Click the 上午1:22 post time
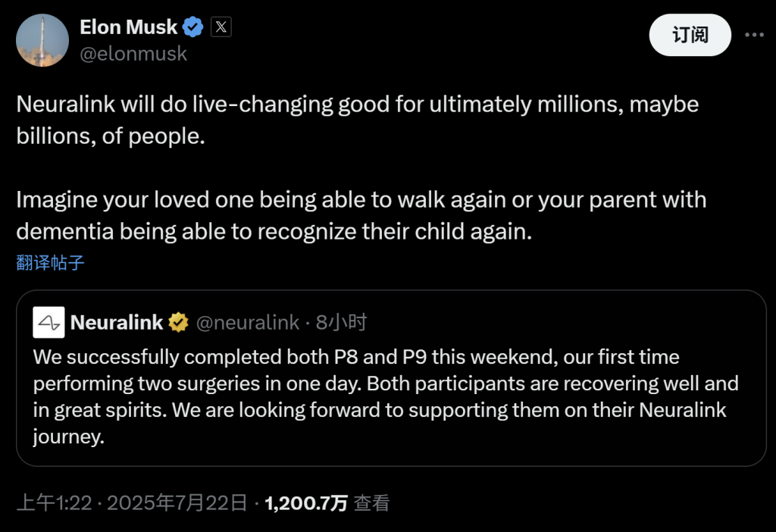776x532 pixels. 54,502
